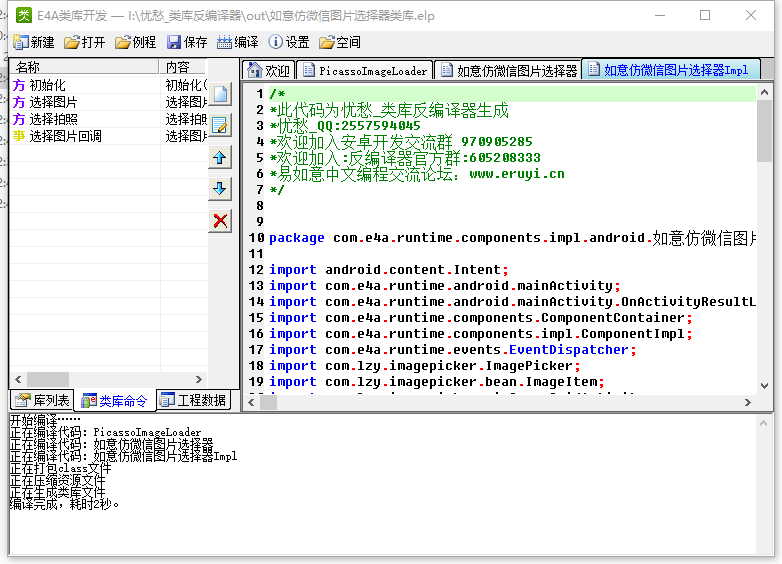Click 开始编译 output line
The image size is (782, 564).
(x=45, y=420)
